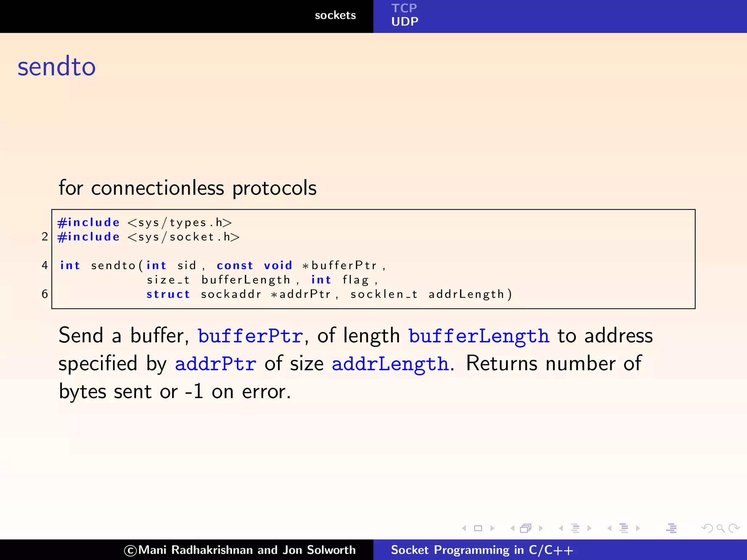The image size is (747, 560).
Task: Click the blue 'addrPtr' word in the description
Action: point(215,364)
